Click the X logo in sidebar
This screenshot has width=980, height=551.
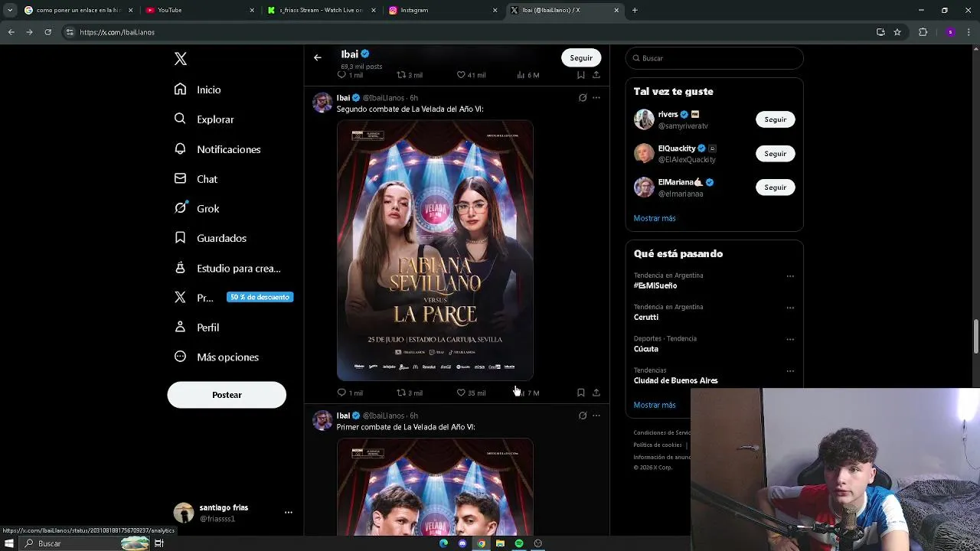click(x=181, y=59)
